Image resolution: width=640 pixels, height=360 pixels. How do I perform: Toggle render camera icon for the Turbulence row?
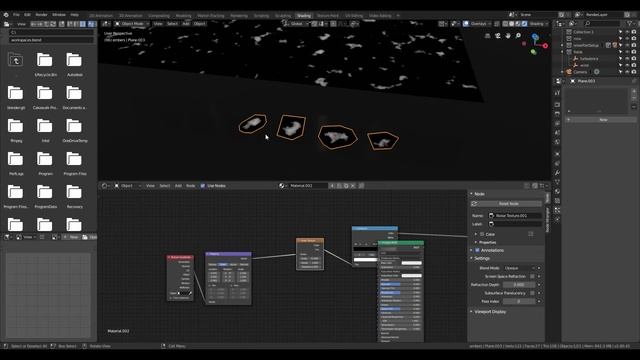(x=634, y=59)
